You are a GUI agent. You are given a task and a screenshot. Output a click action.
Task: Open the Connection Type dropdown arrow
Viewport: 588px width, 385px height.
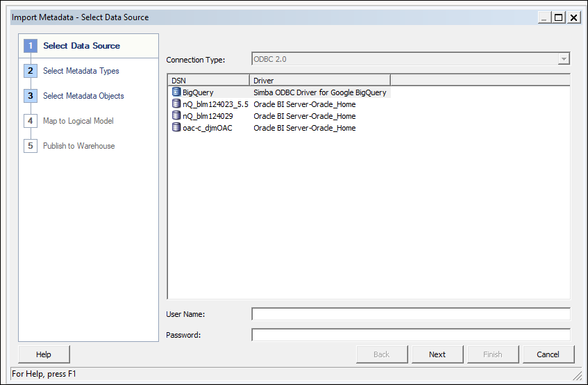[x=563, y=59]
